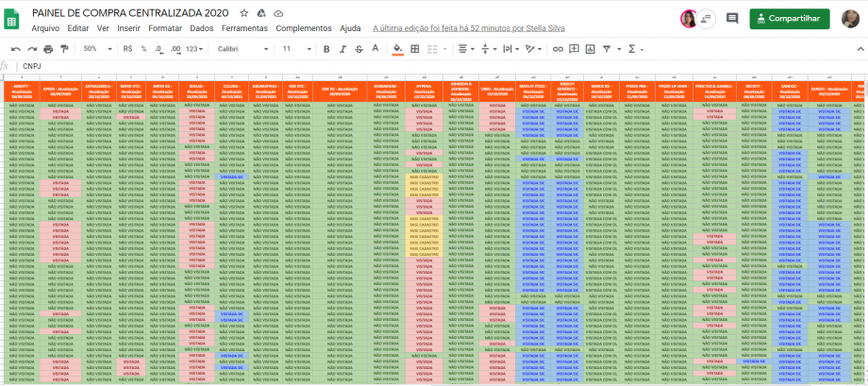
Task: Open the Formatar menu
Action: pyautogui.click(x=165, y=28)
